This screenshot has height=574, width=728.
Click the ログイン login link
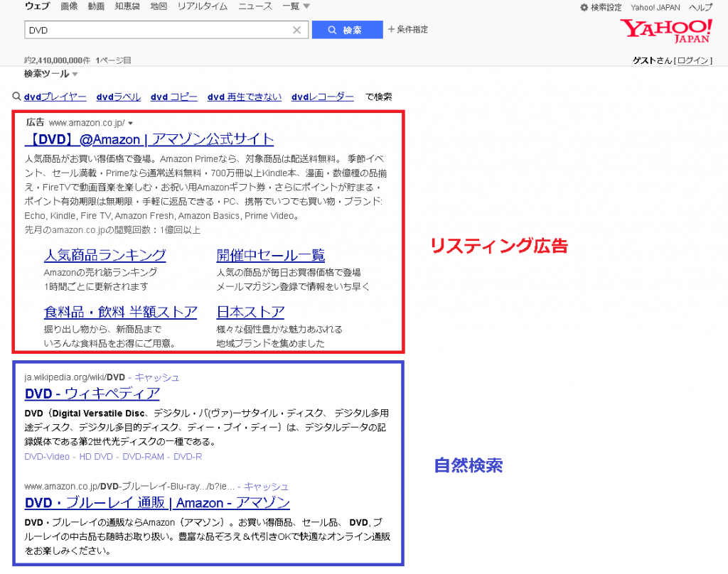[x=692, y=60]
